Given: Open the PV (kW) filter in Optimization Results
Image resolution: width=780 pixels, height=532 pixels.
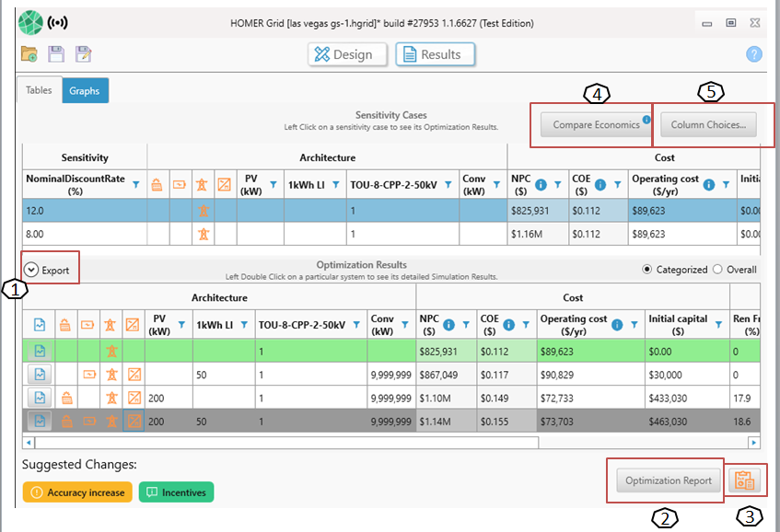Looking at the screenshot, I should tap(181, 324).
